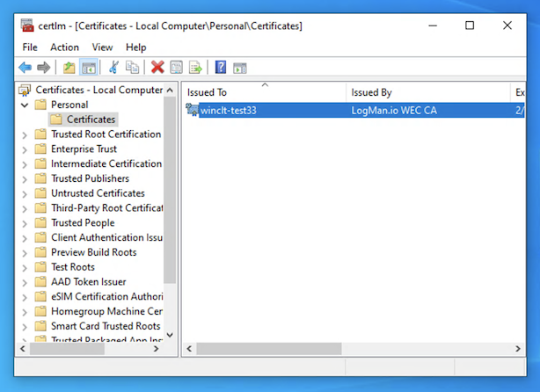Click tree pane vertical scroll up arrow

point(170,91)
